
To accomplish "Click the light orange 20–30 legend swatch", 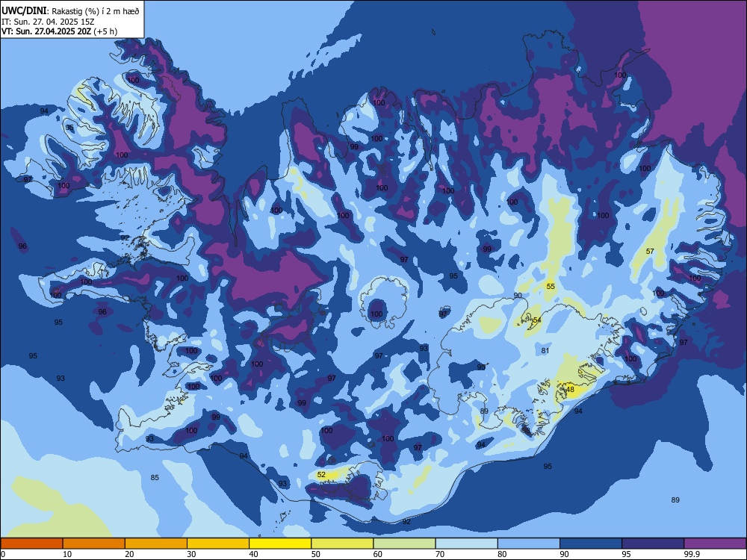I will (156, 544).
